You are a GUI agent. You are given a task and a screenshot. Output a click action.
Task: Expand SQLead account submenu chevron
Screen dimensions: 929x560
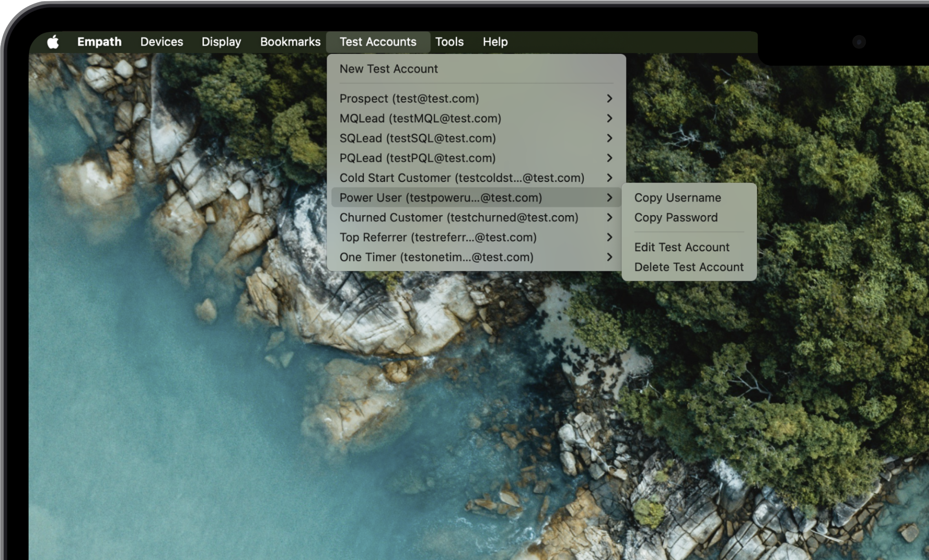pyautogui.click(x=609, y=138)
